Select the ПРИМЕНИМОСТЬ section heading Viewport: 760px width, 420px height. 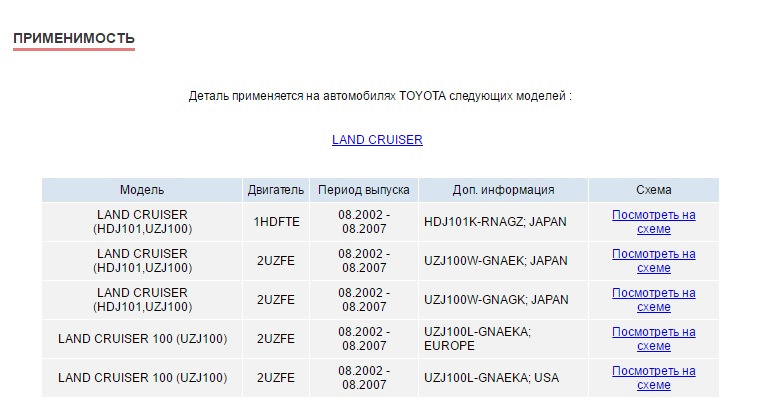74,38
